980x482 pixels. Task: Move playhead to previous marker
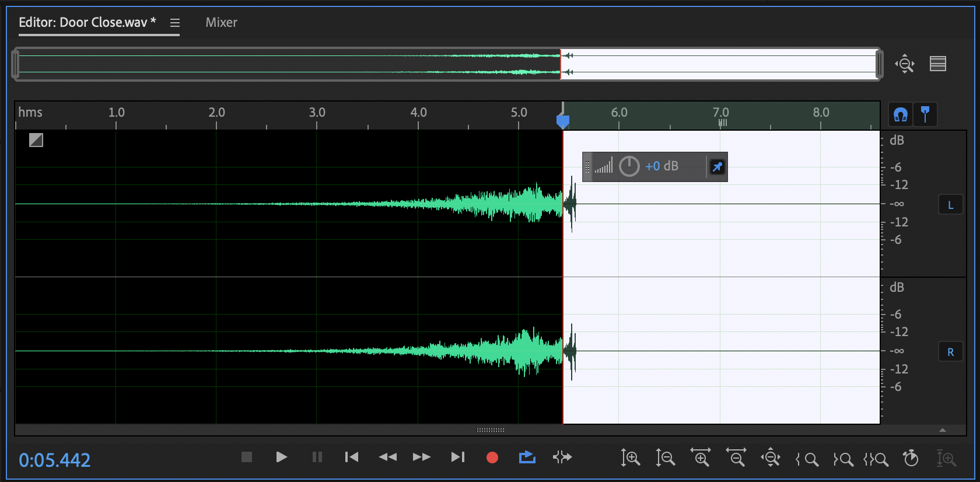(352, 457)
